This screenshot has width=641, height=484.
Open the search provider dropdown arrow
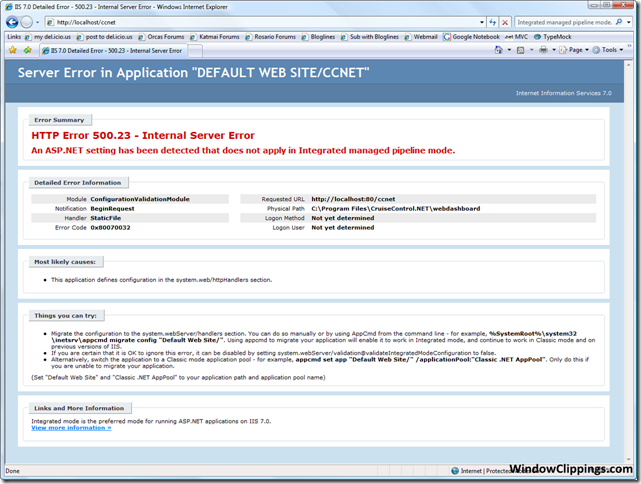coord(629,22)
